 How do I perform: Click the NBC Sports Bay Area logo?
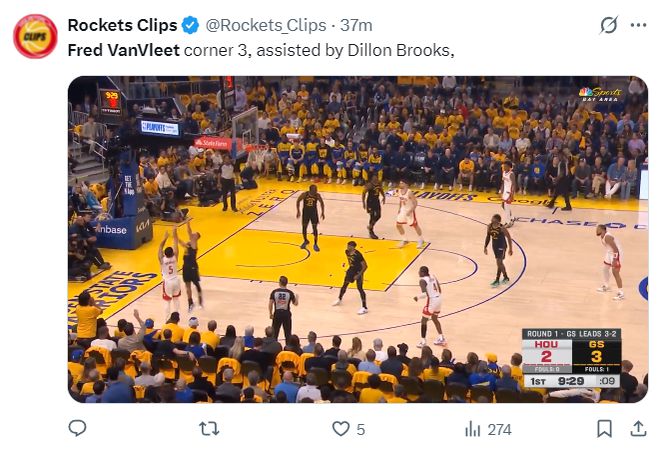tap(600, 95)
